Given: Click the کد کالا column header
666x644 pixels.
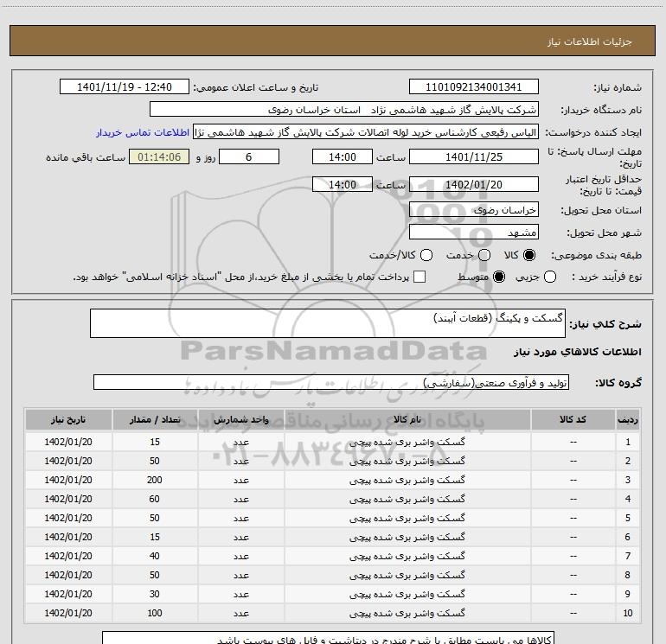Looking at the screenshot, I should coord(573,420).
